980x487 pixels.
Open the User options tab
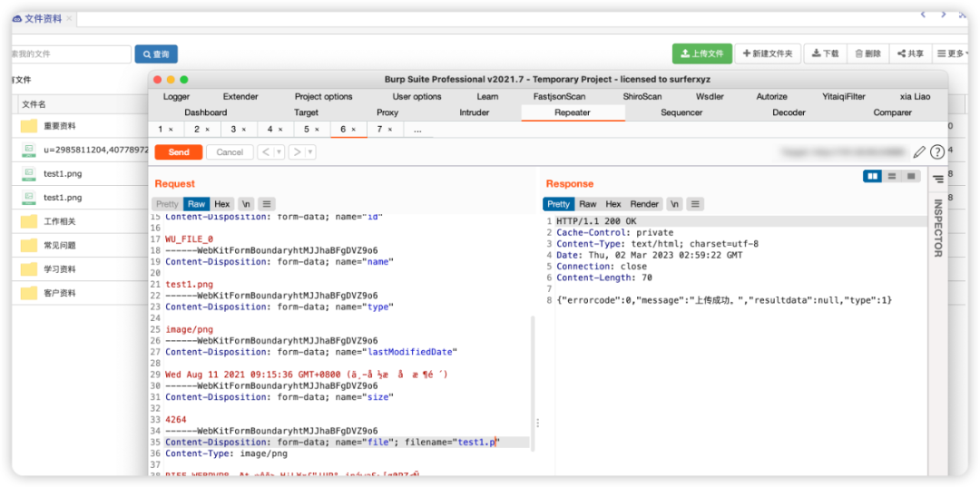[x=416, y=97]
